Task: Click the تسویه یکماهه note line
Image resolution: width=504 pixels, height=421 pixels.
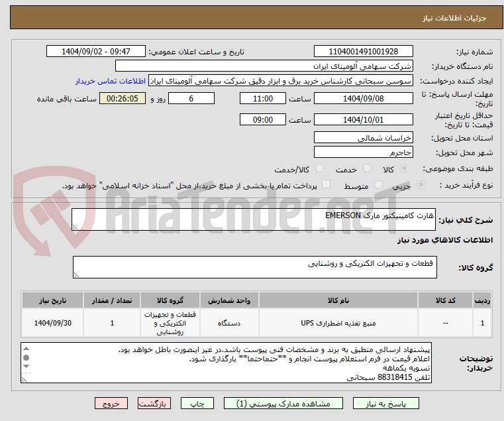Action: pyautogui.click(x=406, y=368)
